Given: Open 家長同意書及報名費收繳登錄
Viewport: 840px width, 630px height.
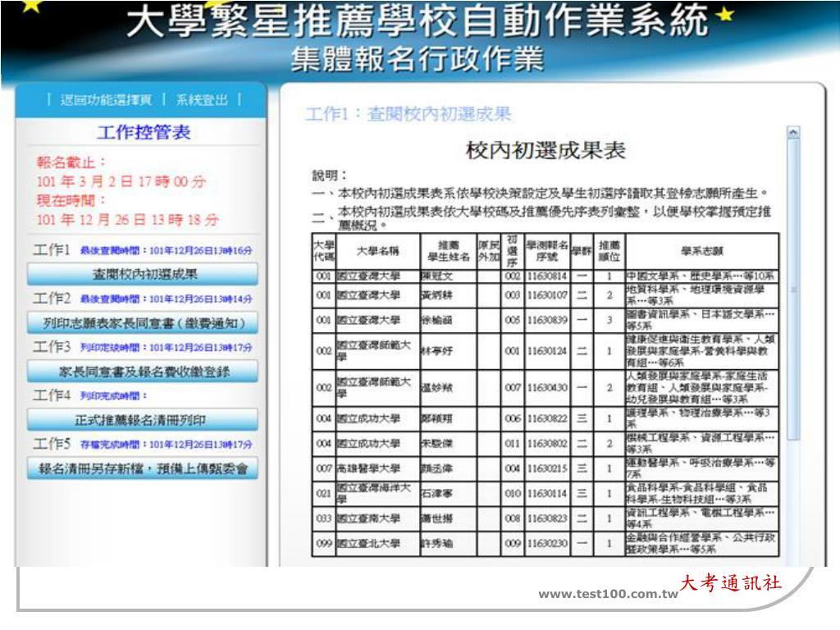Looking at the screenshot, I should 143,372.
